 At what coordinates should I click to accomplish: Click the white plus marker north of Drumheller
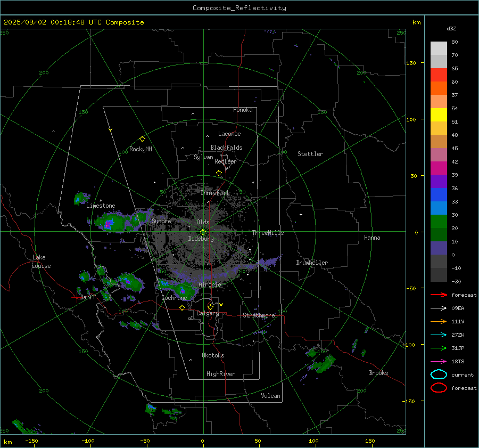pyautogui.click(x=301, y=214)
